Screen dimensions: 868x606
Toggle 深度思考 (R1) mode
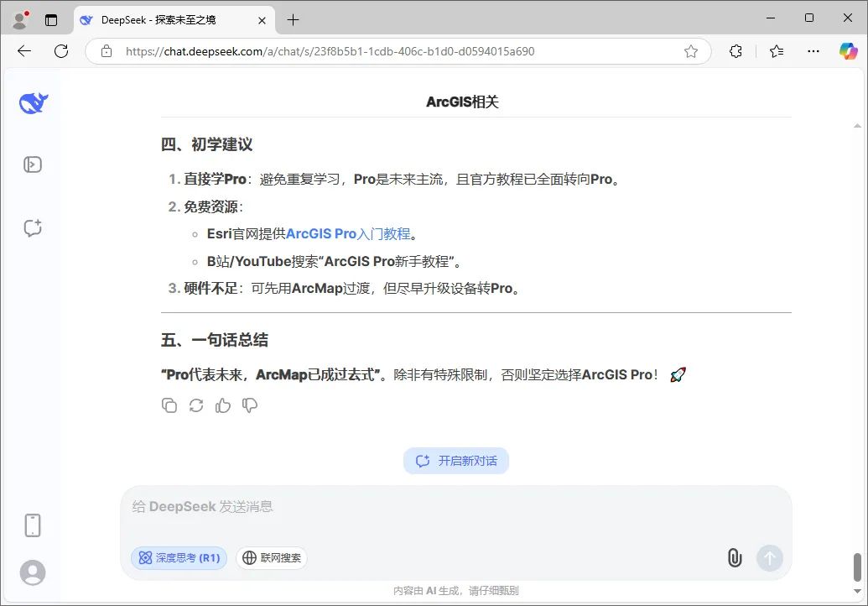(x=179, y=557)
